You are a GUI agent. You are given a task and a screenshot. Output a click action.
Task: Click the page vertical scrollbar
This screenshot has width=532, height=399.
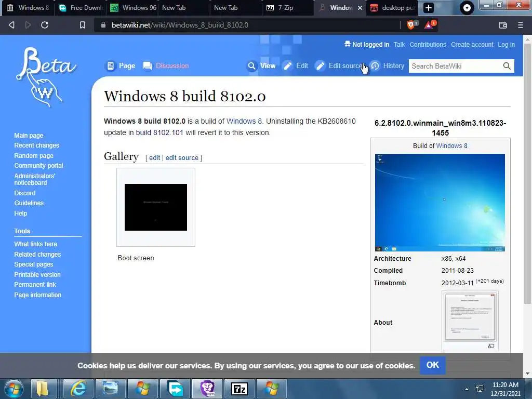(x=527, y=173)
